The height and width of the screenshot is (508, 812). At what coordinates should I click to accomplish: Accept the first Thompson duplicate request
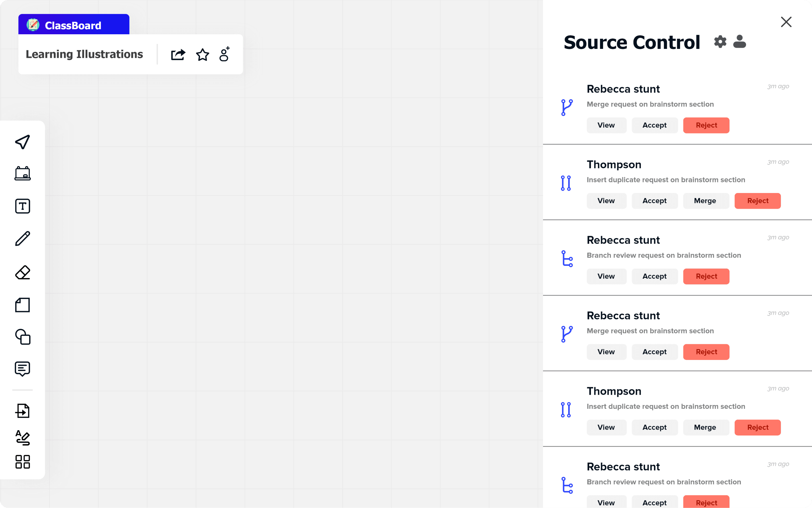(654, 201)
